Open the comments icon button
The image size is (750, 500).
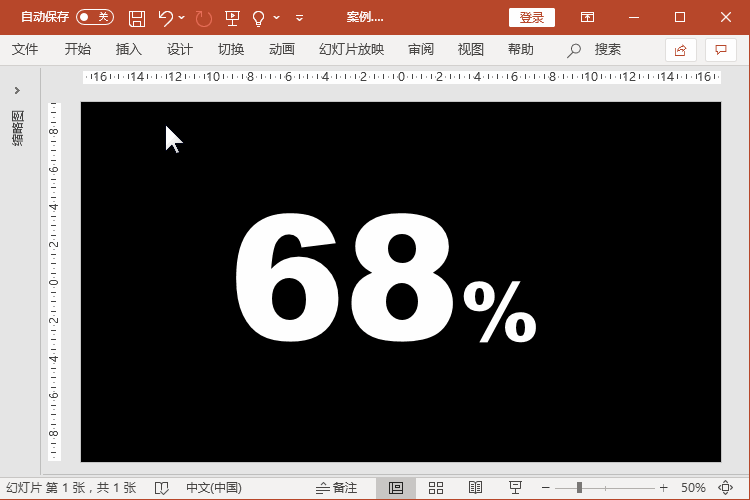721,50
